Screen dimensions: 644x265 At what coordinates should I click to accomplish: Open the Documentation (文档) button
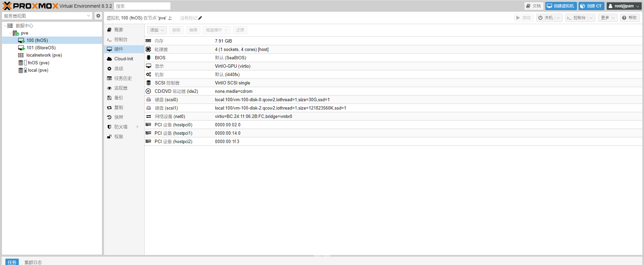534,6
